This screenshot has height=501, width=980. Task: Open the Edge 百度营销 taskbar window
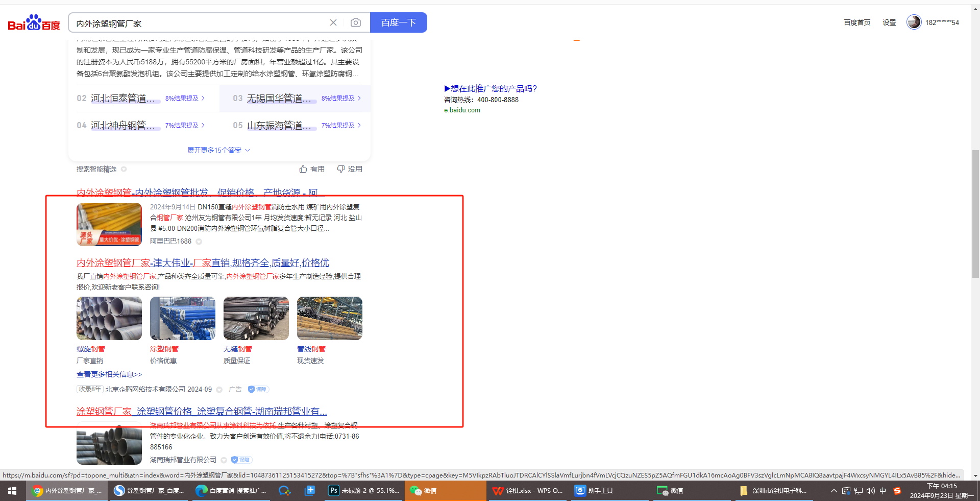coord(231,491)
